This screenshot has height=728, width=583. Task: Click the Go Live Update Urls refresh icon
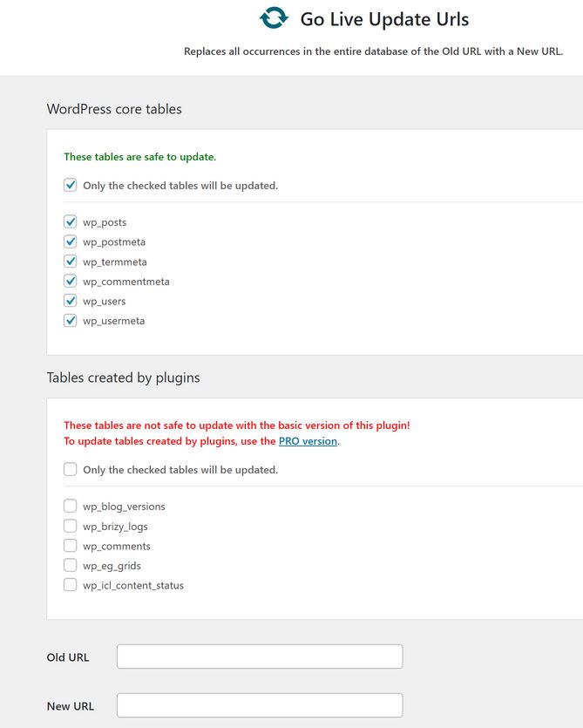pos(274,17)
